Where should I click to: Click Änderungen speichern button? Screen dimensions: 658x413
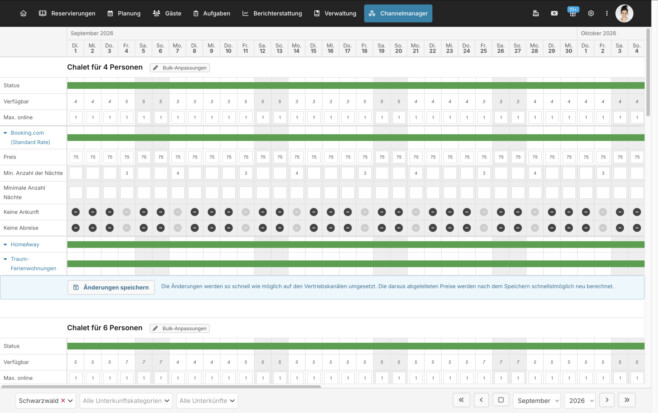coord(111,288)
